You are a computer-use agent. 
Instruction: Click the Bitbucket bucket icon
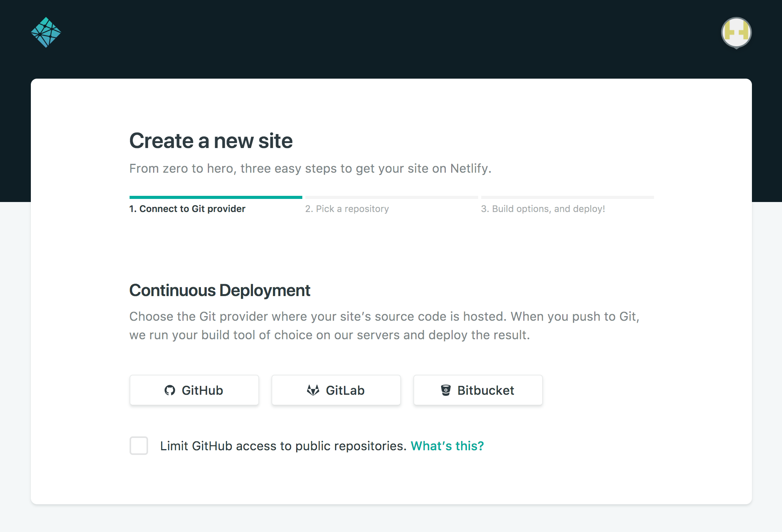[446, 390]
